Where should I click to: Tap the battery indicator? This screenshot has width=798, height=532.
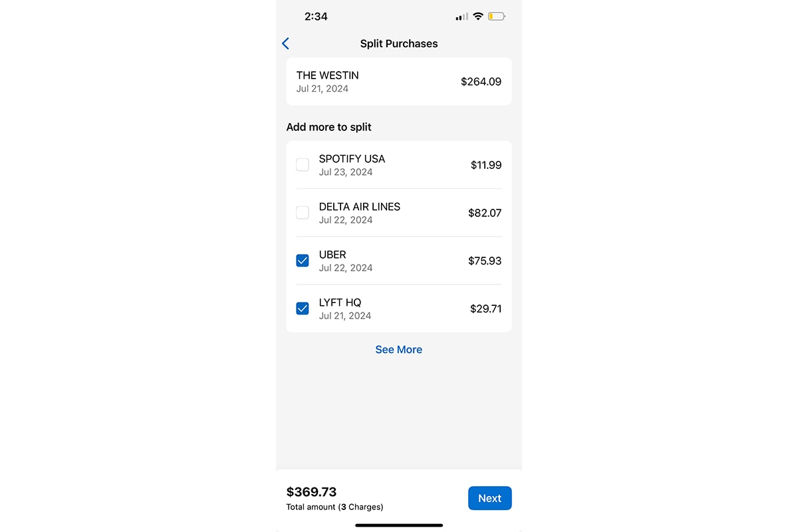(495, 15)
